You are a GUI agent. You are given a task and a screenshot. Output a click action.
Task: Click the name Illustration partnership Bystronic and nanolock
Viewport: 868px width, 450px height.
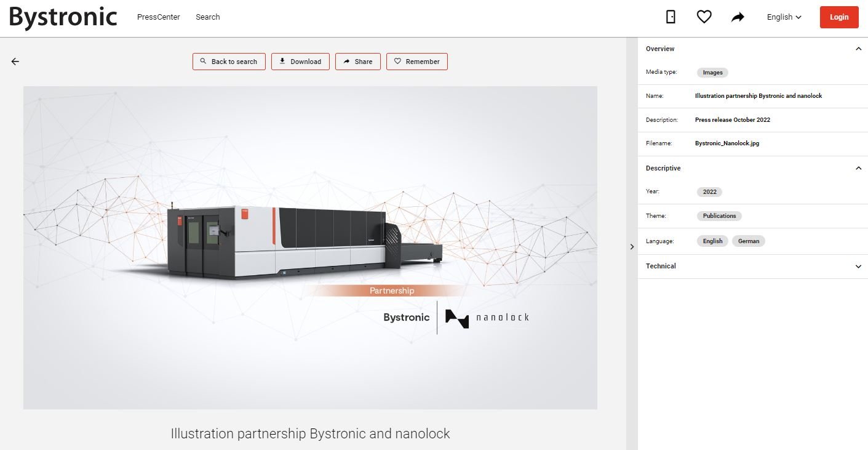point(759,96)
